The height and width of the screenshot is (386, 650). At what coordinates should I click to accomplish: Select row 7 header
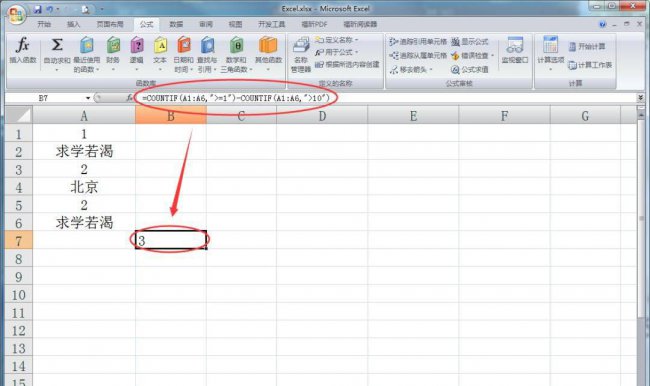tap(19, 240)
